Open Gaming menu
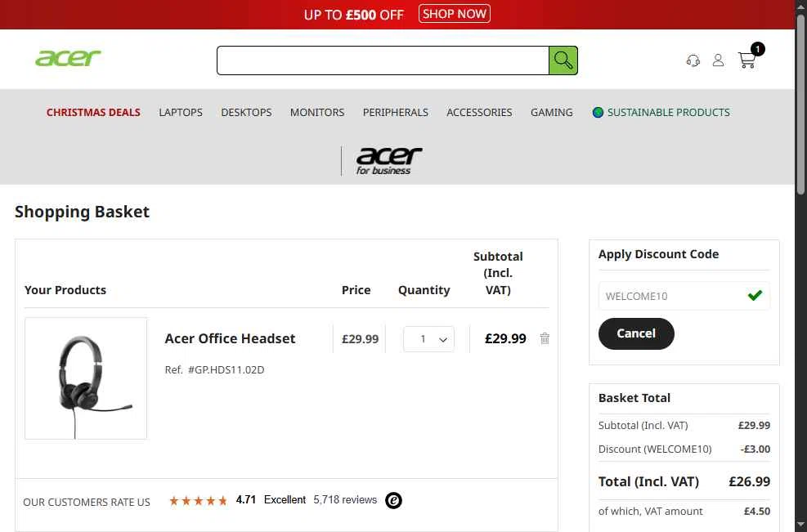 pos(551,112)
